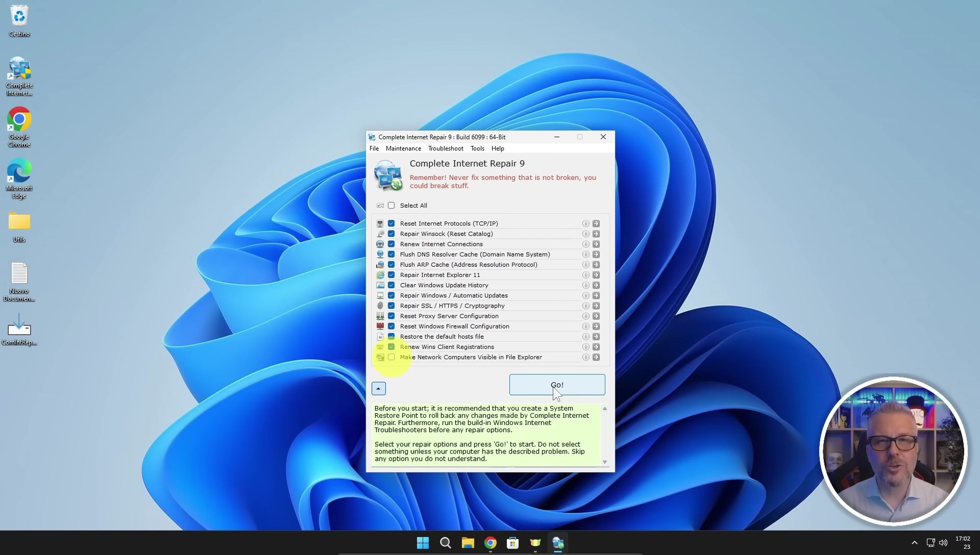The height and width of the screenshot is (555, 980).
Task: Open info for Renew Internet Connections
Action: coord(585,244)
